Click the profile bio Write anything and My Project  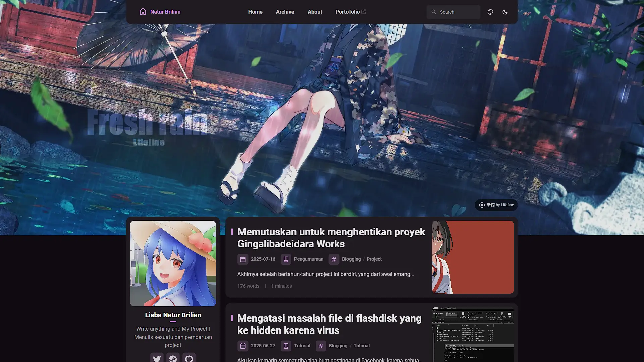(173, 337)
